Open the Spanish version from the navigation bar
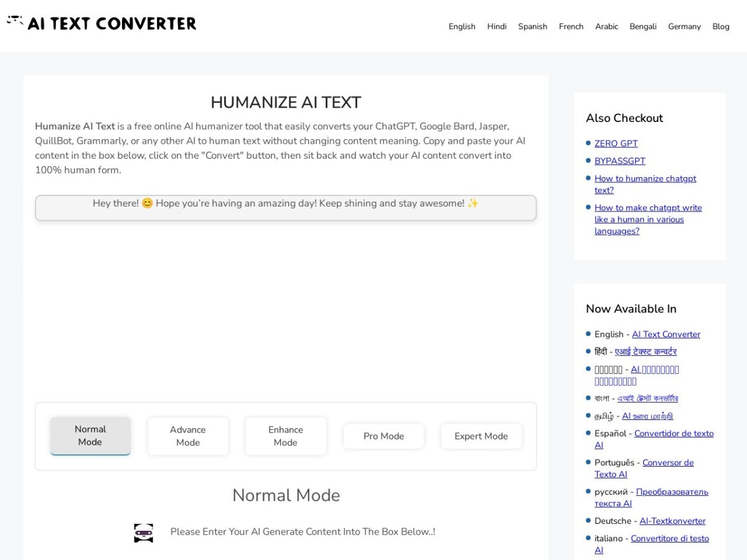Screen dimensions: 747x560 pos(532,26)
